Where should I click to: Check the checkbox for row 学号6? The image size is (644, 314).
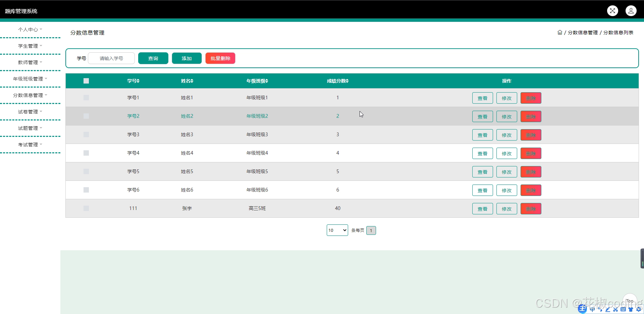(x=86, y=190)
